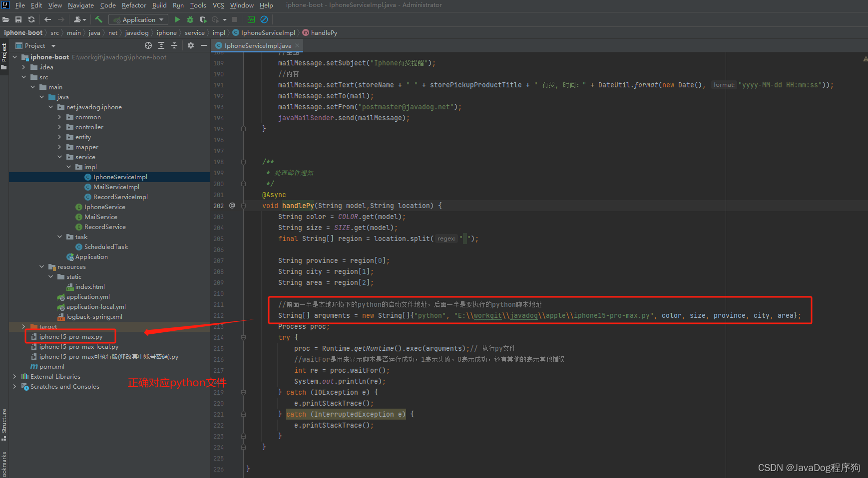
Task: Open Project panel gear settings
Action: (190, 45)
